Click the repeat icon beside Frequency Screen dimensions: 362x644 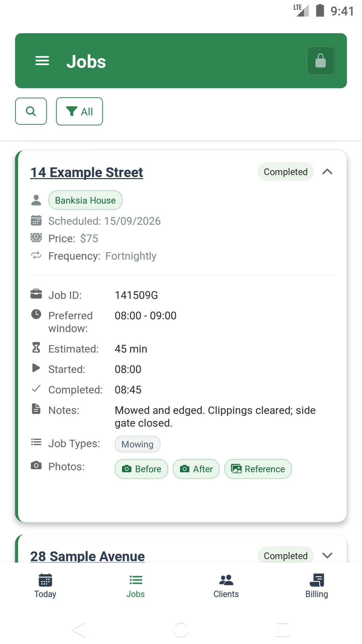pos(36,255)
